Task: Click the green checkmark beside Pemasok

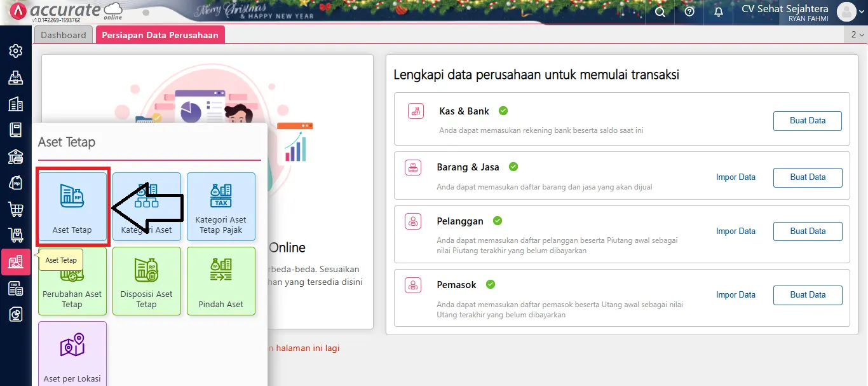Action: [x=490, y=284]
